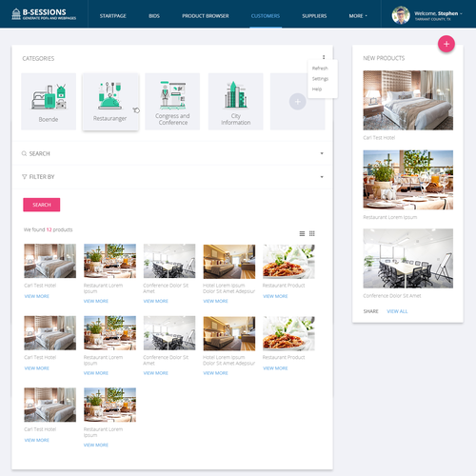Open Conference Dolor Sit Amet image in New Products

408,258
